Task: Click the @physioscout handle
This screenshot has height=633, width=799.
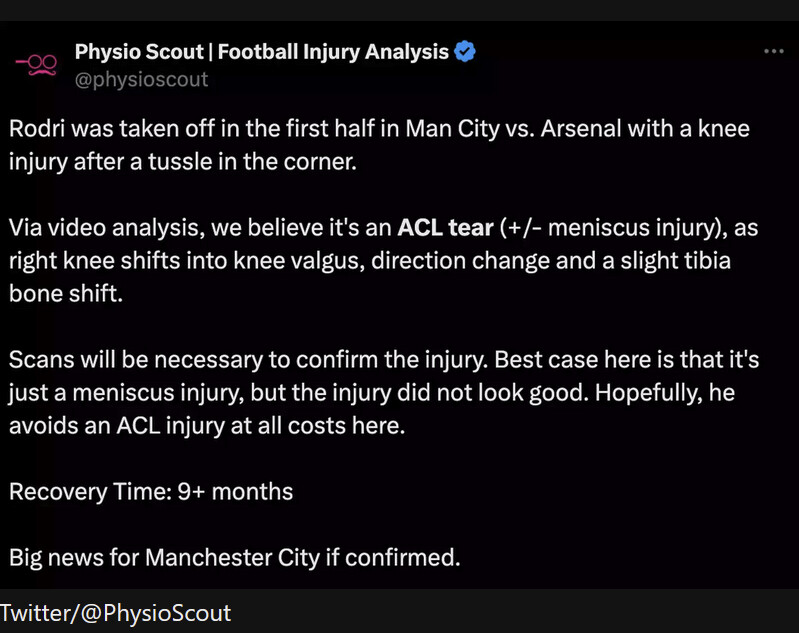Action: 141,80
